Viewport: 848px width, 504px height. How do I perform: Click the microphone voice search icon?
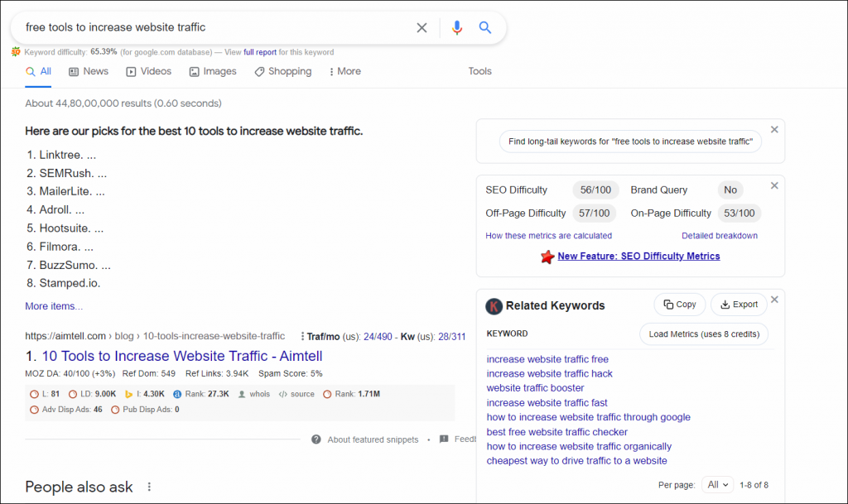[x=456, y=27]
